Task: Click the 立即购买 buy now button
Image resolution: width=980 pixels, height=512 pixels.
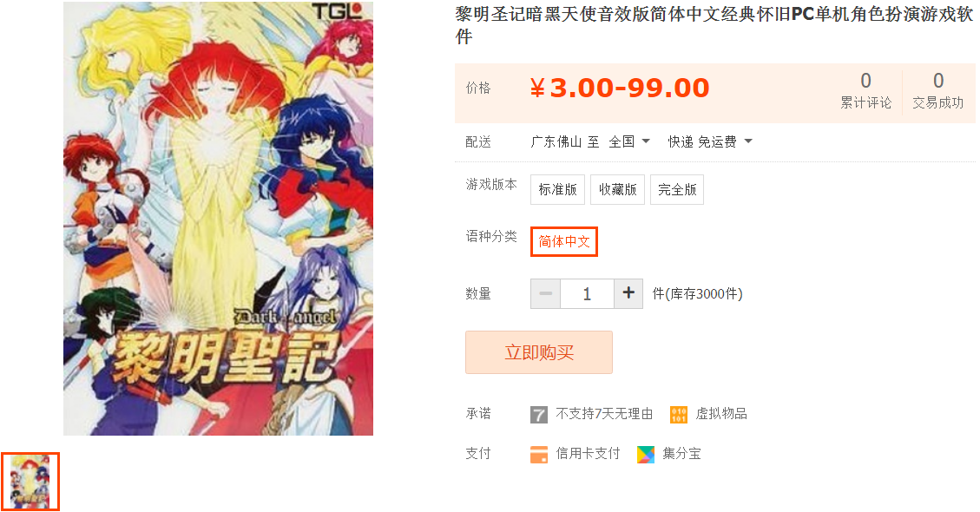Action: (x=539, y=352)
